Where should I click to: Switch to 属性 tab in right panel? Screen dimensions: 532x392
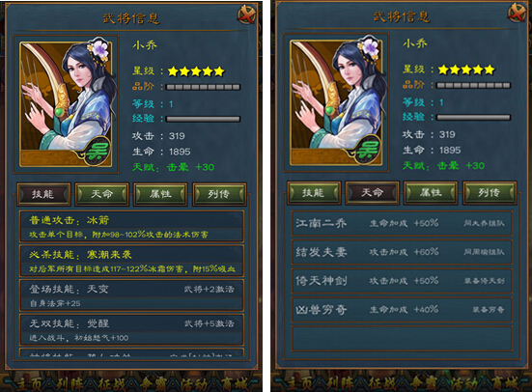[x=431, y=193]
